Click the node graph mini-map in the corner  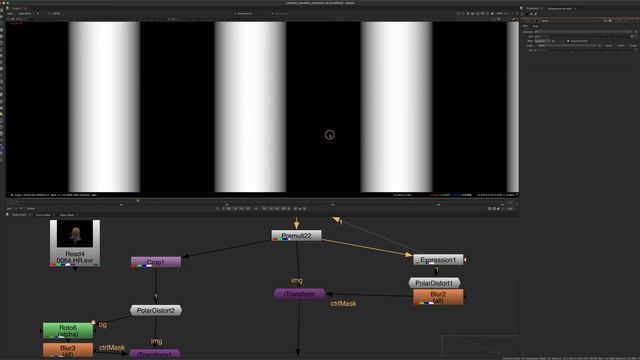click(x=480, y=347)
